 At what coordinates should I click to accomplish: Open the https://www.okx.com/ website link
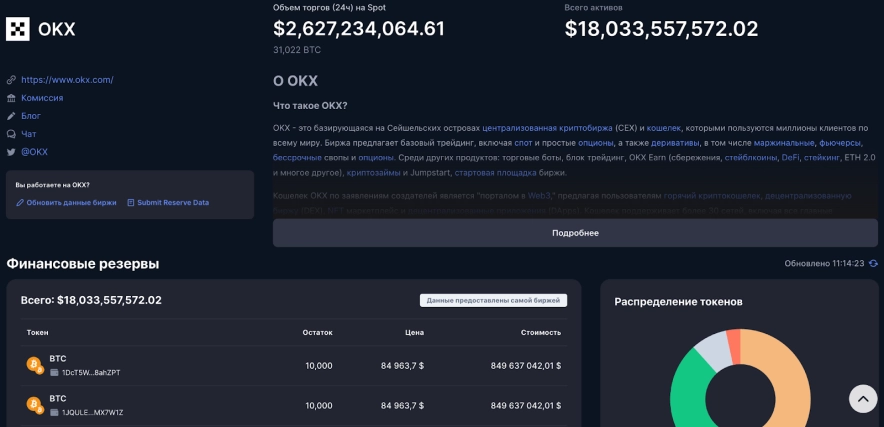66,79
